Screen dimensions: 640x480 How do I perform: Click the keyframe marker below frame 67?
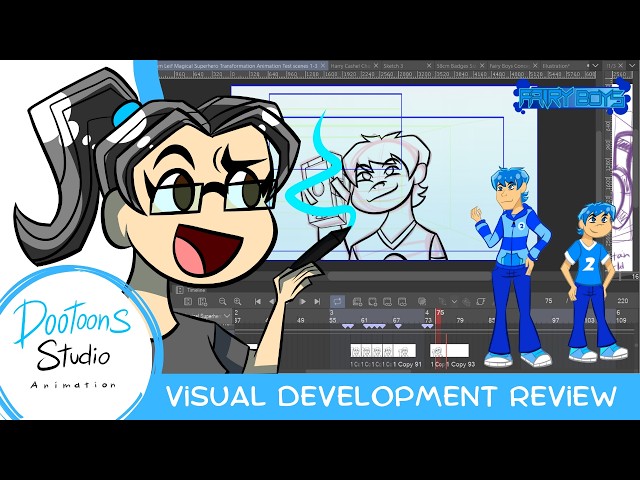[398, 326]
